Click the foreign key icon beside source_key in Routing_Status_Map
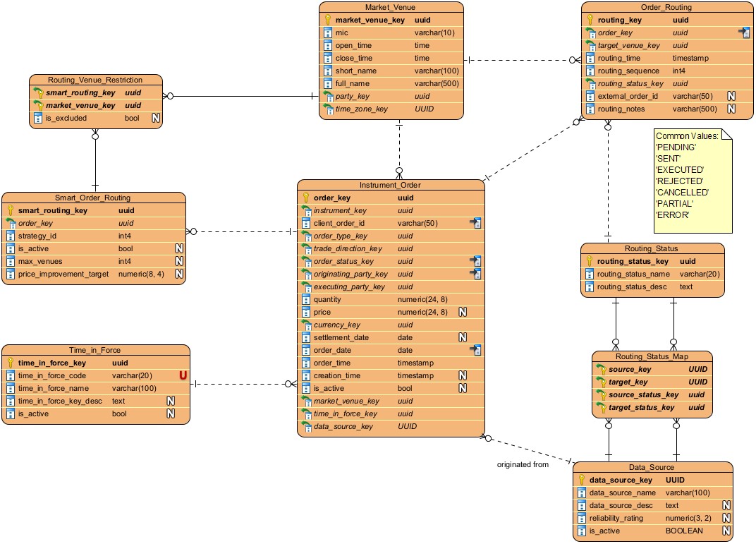 (x=600, y=369)
